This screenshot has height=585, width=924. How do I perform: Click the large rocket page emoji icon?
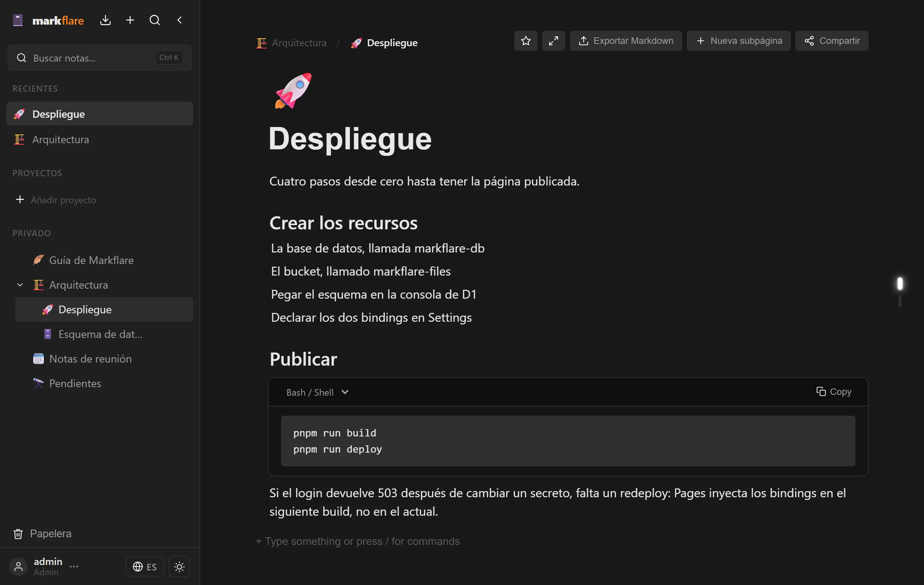293,91
